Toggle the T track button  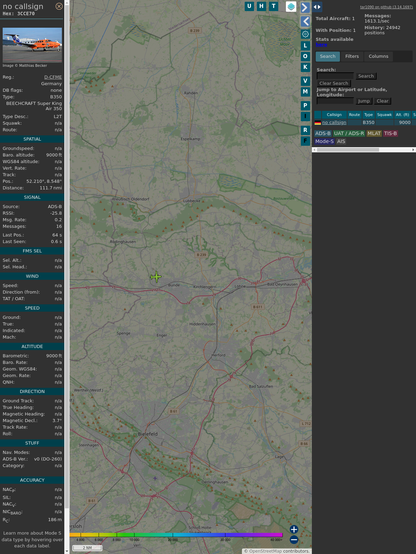click(273, 6)
